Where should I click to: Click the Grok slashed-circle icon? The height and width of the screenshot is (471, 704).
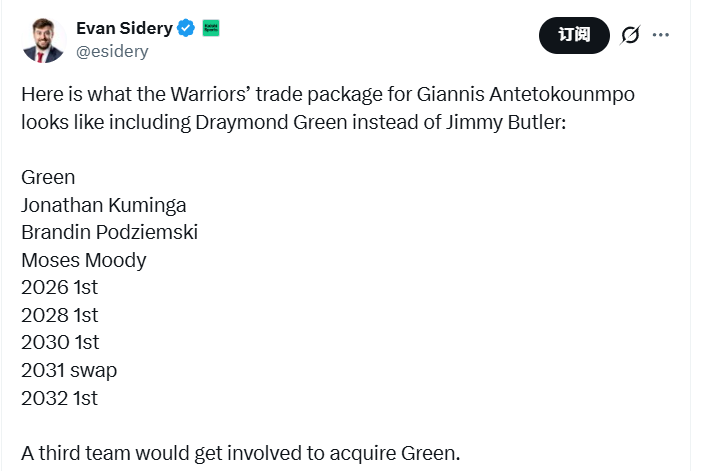click(x=630, y=35)
